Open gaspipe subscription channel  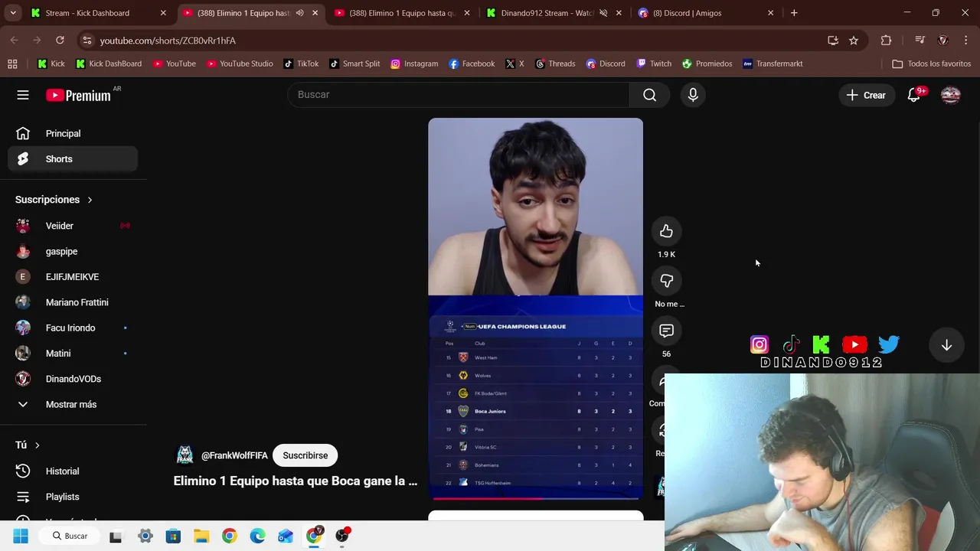click(x=73, y=251)
